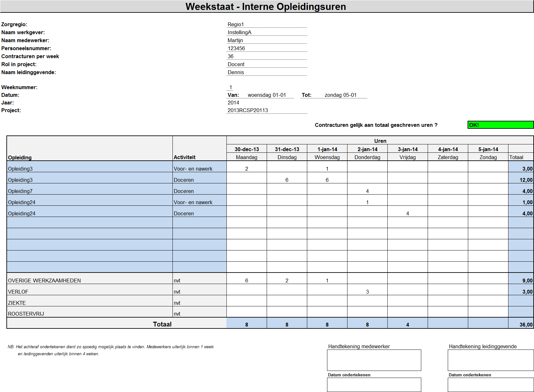Click the Maandag hours cell showing 2
This screenshot has width=534, height=392.
coord(247,167)
